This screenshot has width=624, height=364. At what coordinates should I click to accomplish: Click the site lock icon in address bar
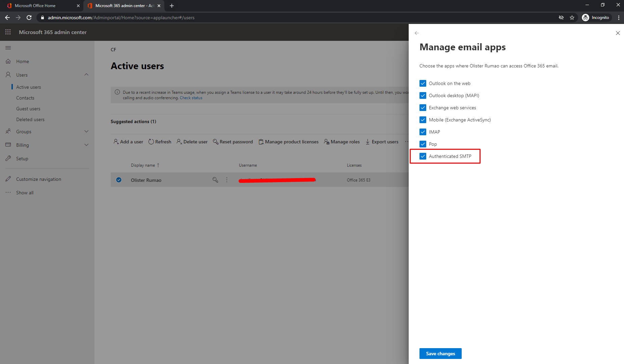(43, 18)
